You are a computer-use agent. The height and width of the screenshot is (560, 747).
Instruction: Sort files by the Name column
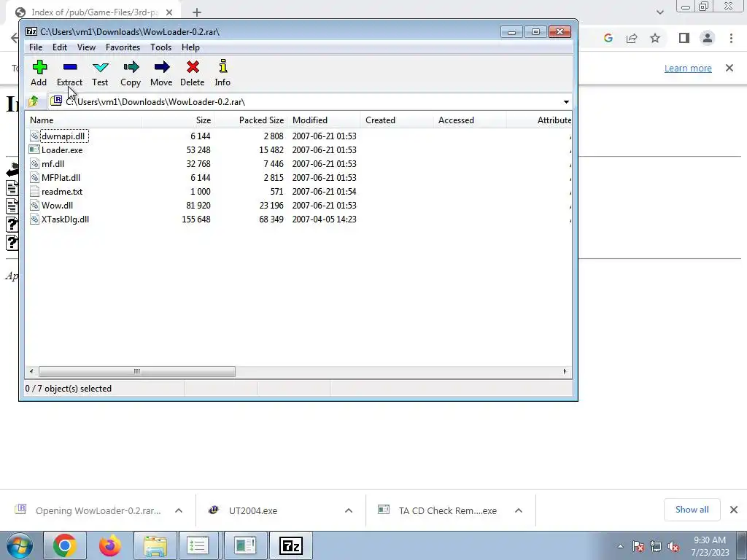pos(83,120)
